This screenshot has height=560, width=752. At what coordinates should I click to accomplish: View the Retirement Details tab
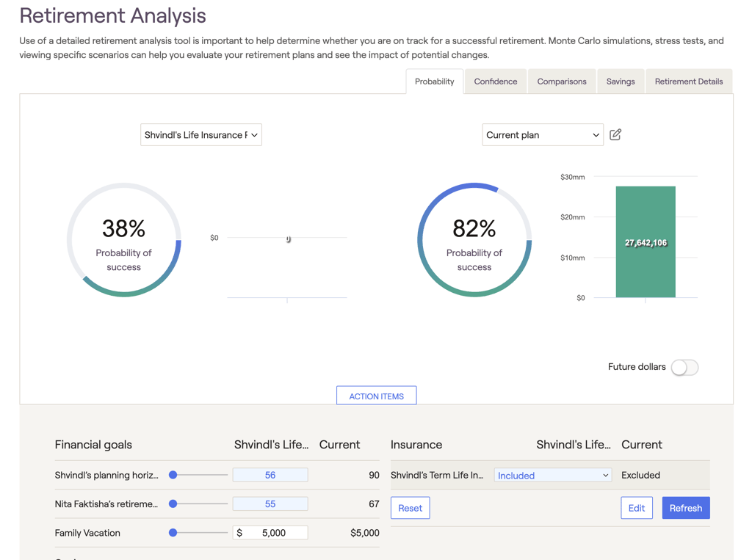pos(688,81)
